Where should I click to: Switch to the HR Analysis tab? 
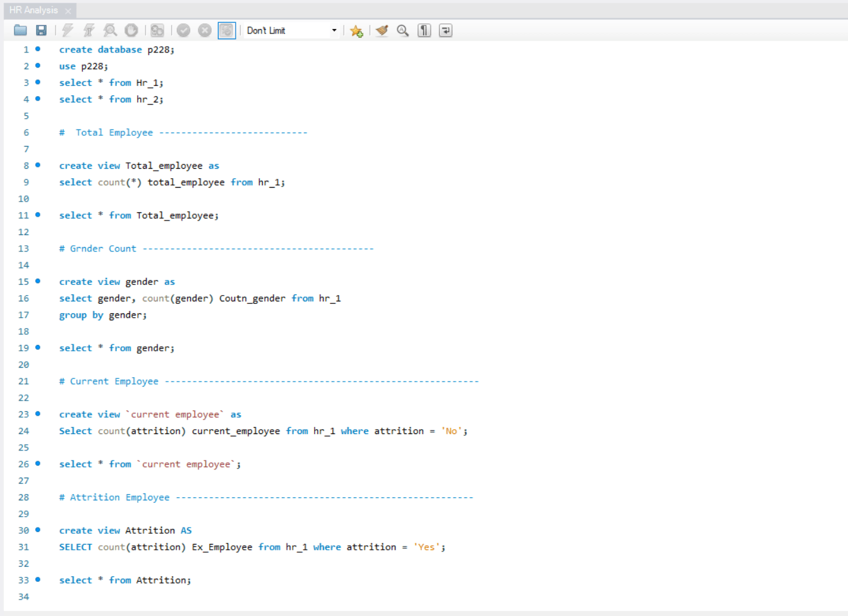tap(33, 10)
